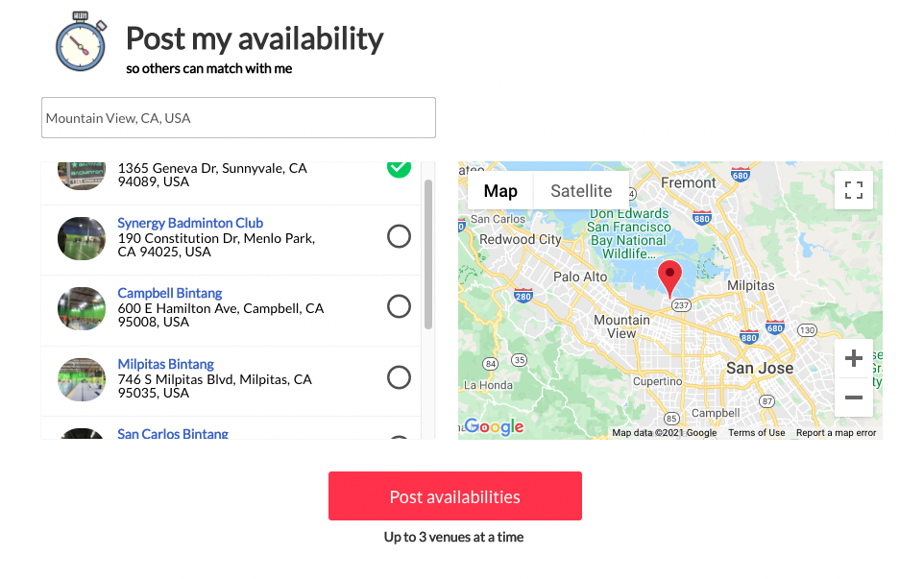Deselect the checked 1365 Geneva Dr venue

(399, 166)
